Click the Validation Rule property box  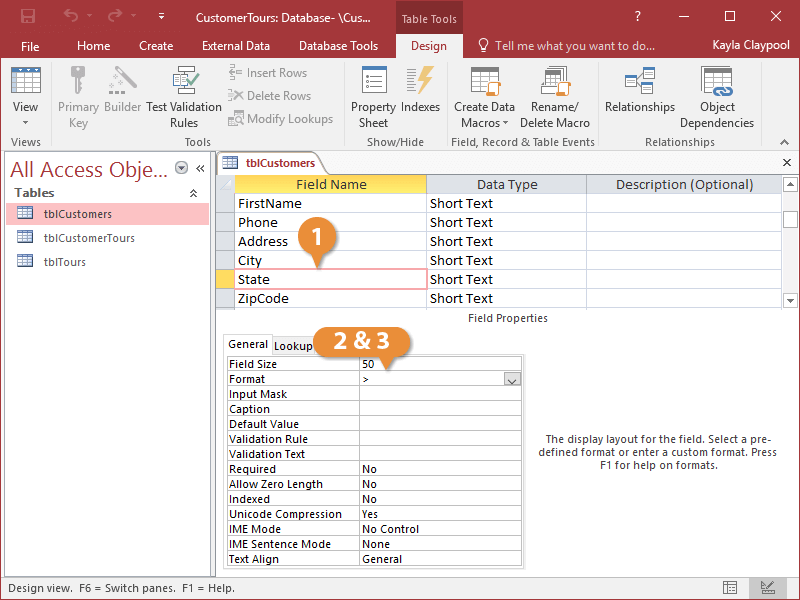pos(440,439)
